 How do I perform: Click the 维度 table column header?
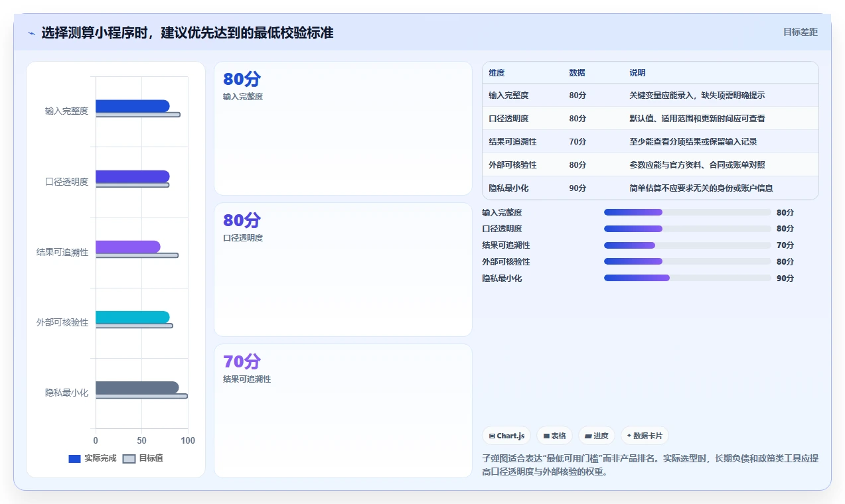[x=497, y=72]
